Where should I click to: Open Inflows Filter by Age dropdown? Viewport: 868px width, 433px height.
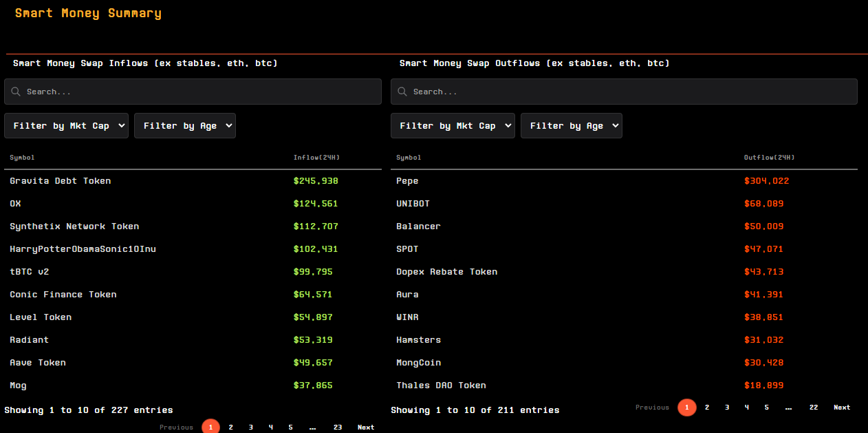point(185,126)
